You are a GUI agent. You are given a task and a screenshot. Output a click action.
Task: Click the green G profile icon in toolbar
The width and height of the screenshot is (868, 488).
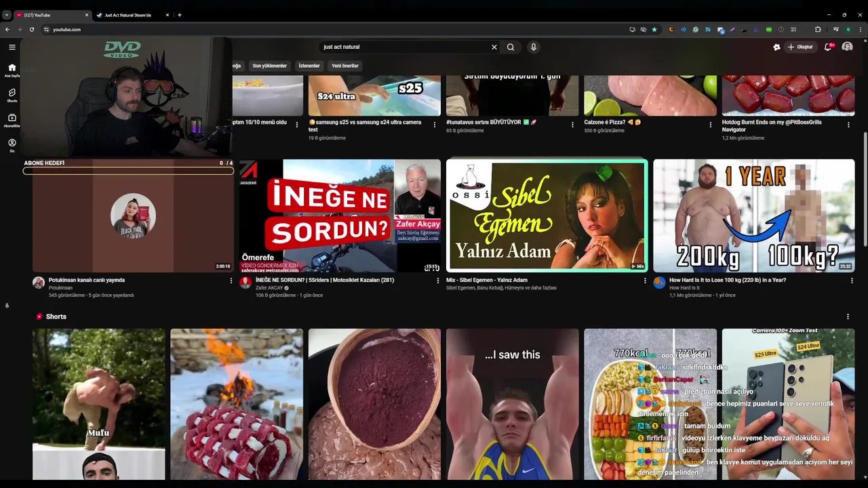click(x=848, y=29)
